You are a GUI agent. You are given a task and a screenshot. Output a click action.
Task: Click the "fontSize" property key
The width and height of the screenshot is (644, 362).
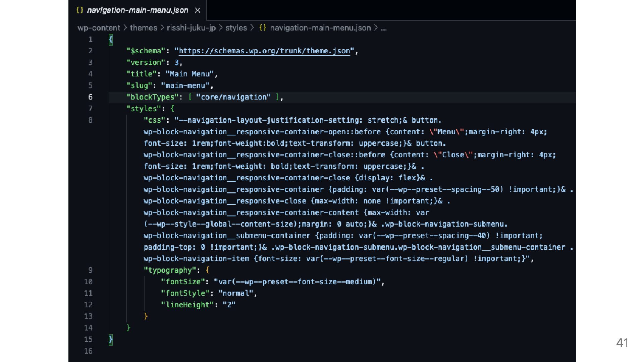pos(182,282)
